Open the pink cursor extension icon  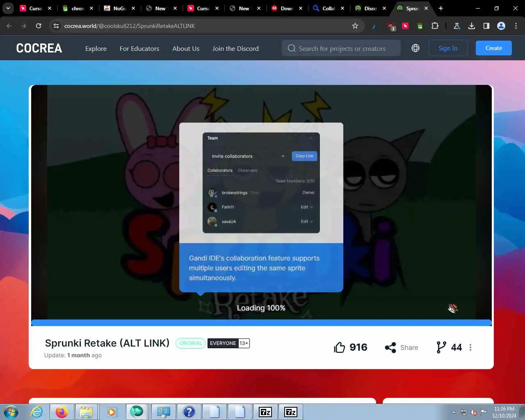point(405,26)
